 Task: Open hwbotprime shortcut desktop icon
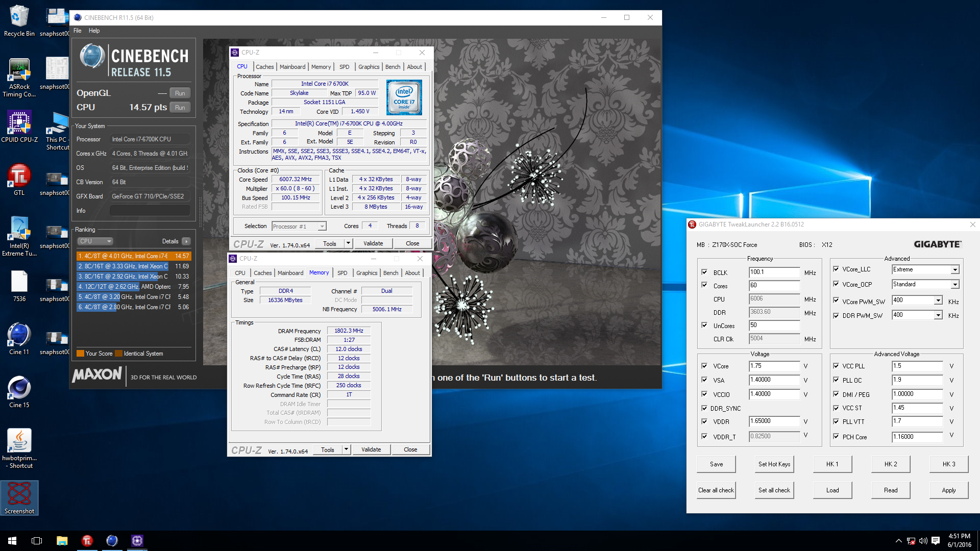pyautogui.click(x=19, y=448)
